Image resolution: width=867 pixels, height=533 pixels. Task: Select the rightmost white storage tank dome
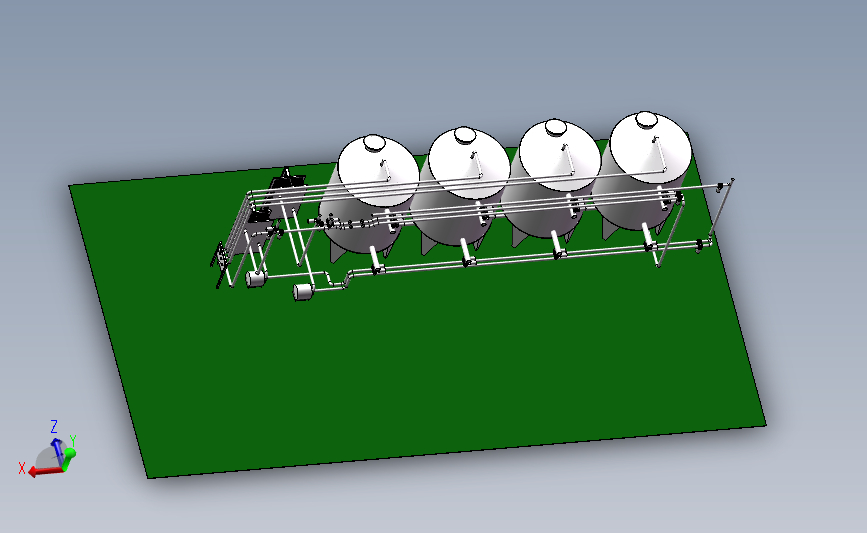point(650,148)
